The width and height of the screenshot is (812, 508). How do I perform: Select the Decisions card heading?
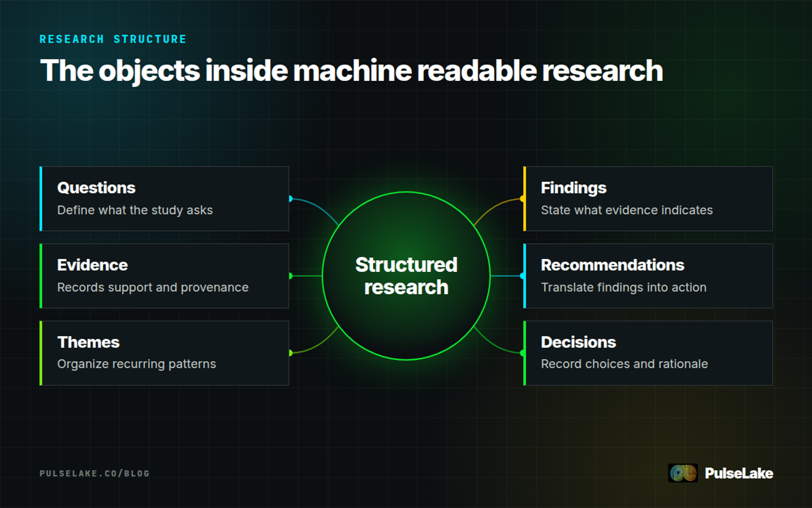pos(578,342)
